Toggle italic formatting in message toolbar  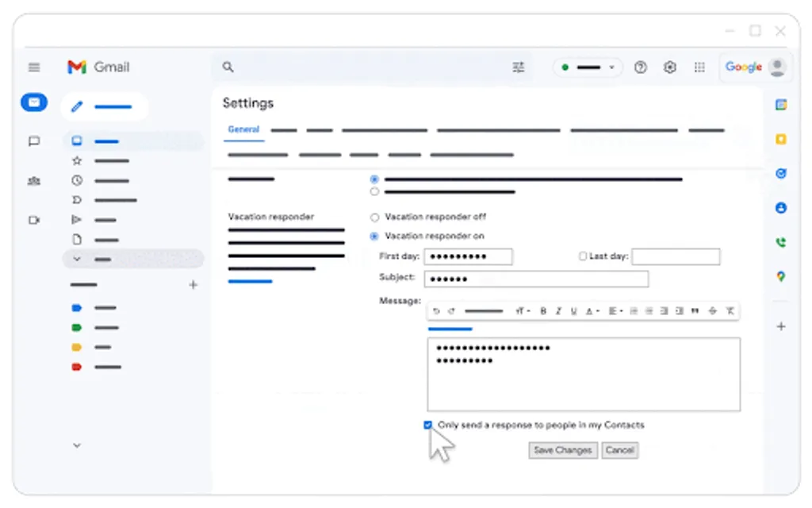pyautogui.click(x=558, y=311)
